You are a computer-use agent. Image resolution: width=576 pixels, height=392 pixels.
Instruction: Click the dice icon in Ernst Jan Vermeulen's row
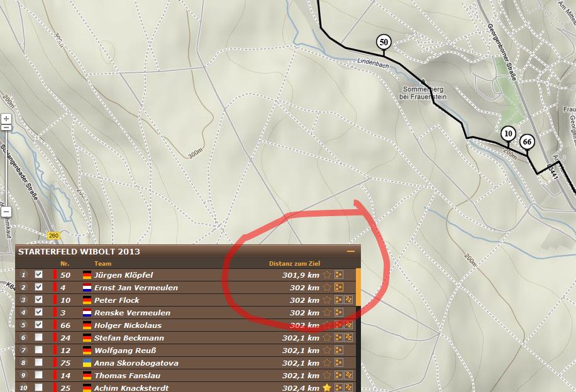[338, 288]
